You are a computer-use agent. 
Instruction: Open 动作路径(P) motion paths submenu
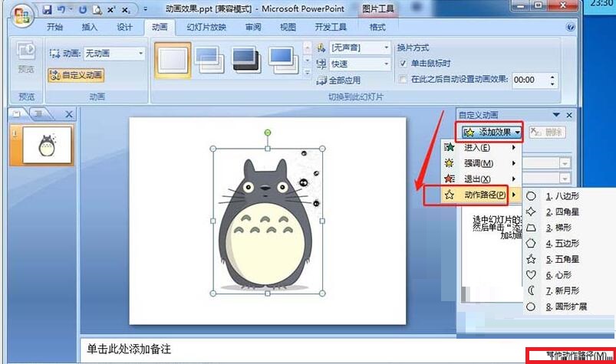(x=481, y=195)
